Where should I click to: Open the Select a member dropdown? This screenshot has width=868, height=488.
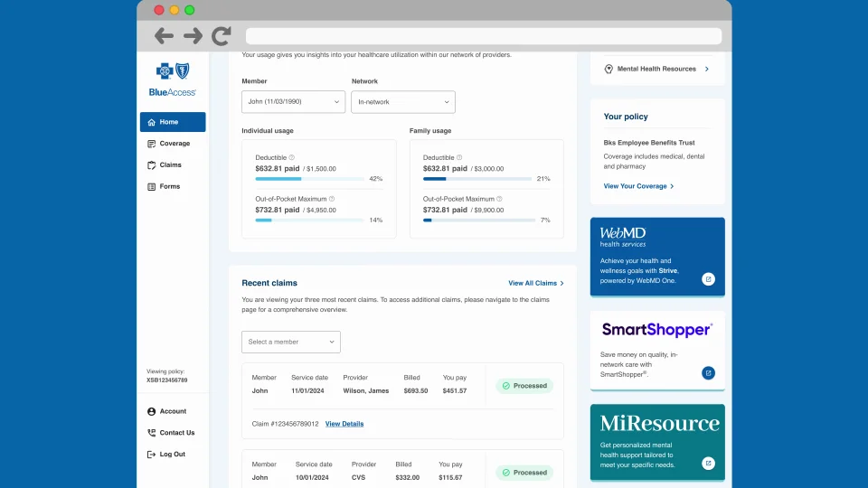pyautogui.click(x=290, y=342)
